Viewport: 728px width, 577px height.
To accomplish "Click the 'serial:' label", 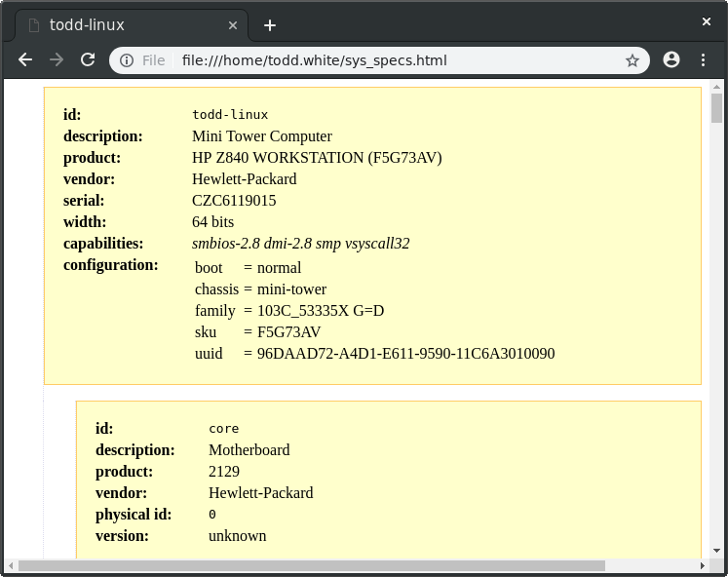I will (x=84, y=201).
